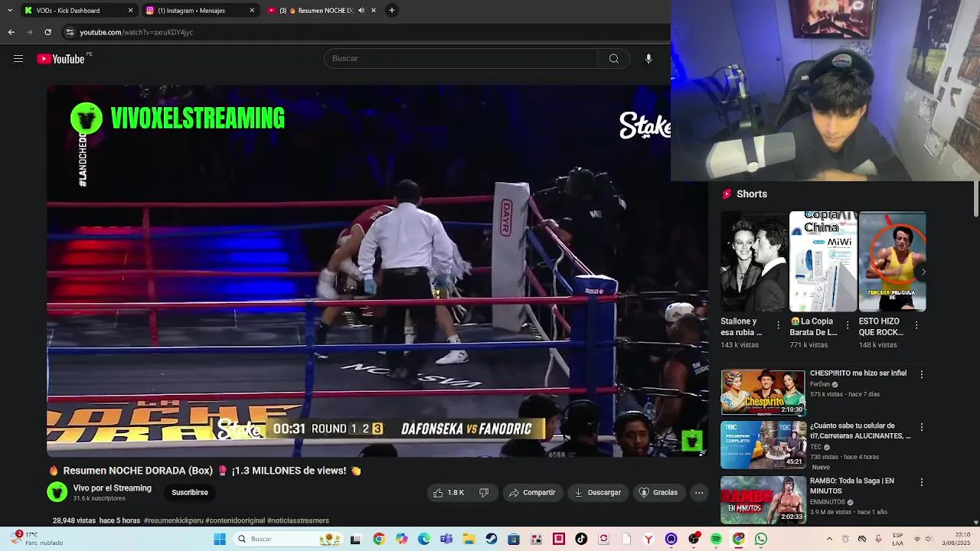Show next shorts with the right arrow
The image size is (980, 551).
[923, 272]
